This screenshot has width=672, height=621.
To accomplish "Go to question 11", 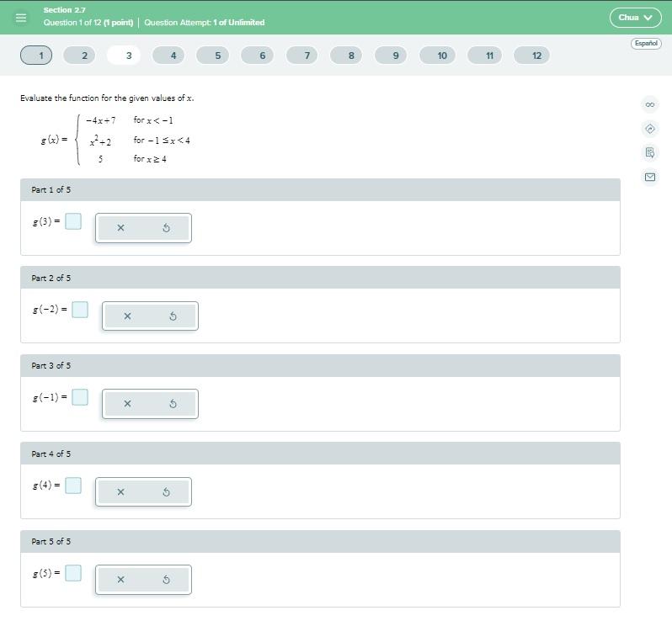I will pyautogui.click(x=485, y=56).
